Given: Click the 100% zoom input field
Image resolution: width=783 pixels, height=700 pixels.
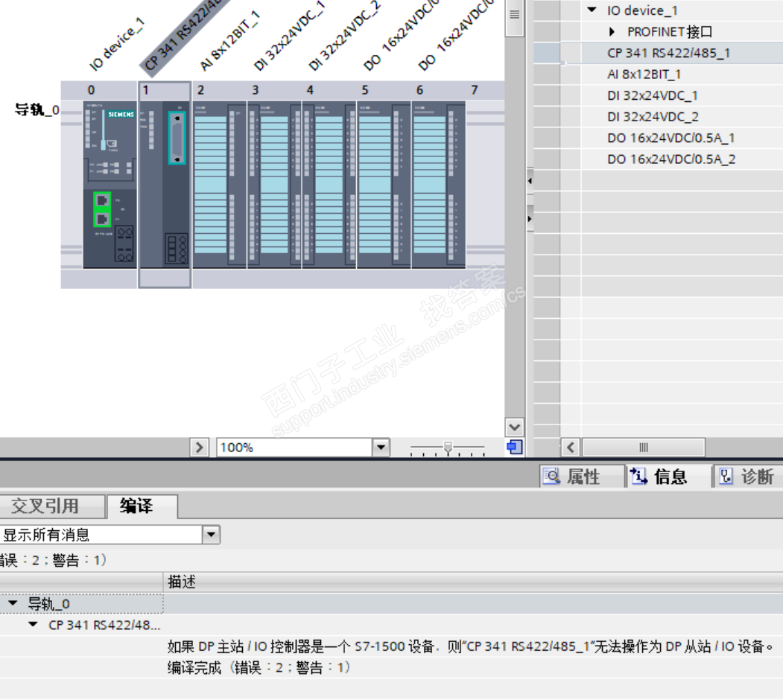Looking at the screenshot, I should click(294, 448).
